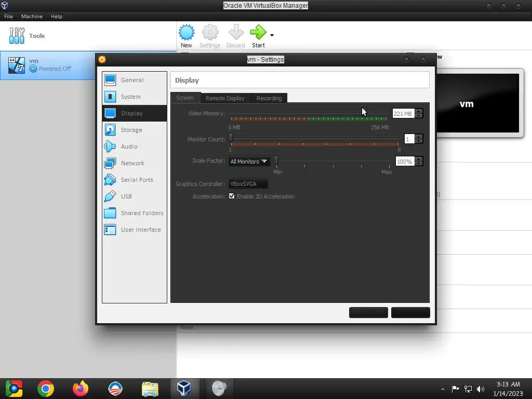Click the Monitor Count slider handle
532x399 pixels.
click(x=231, y=138)
